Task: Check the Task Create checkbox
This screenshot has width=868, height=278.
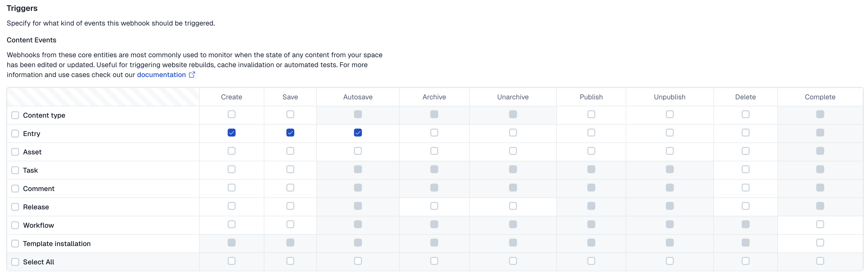Action: coord(231,169)
